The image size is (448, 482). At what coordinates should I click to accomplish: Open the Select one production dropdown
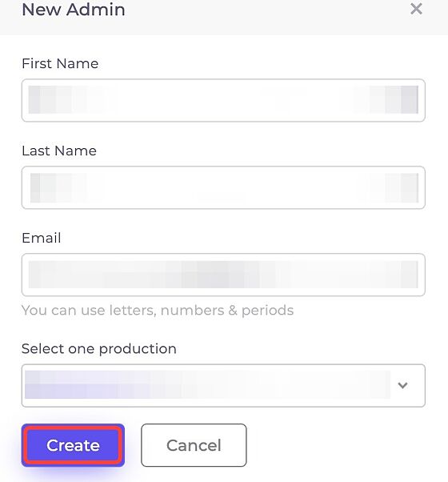click(223, 385)
